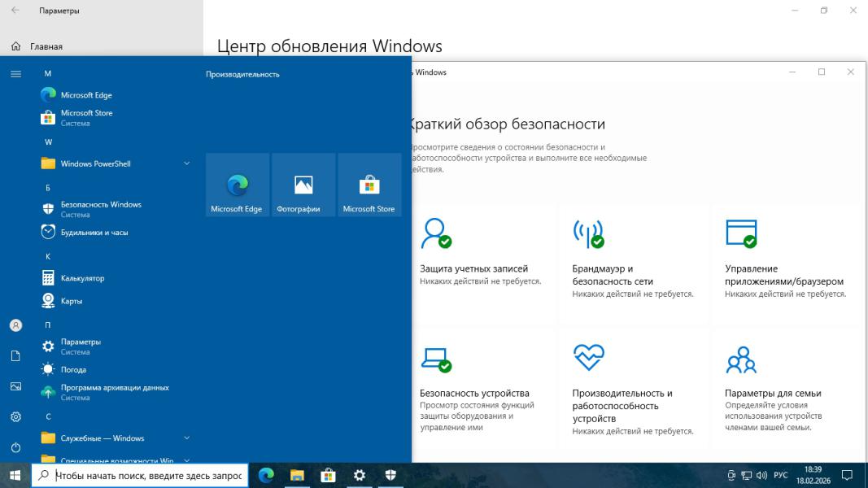Click Главная in Settings sidebar
The height and width of the screenshot is (488, 868).
point(46,46)
